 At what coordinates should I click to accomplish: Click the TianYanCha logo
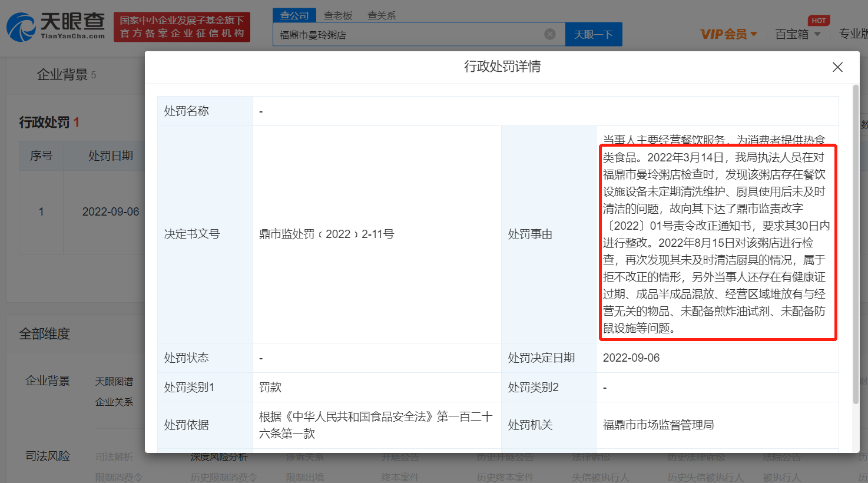pos(55,27)
